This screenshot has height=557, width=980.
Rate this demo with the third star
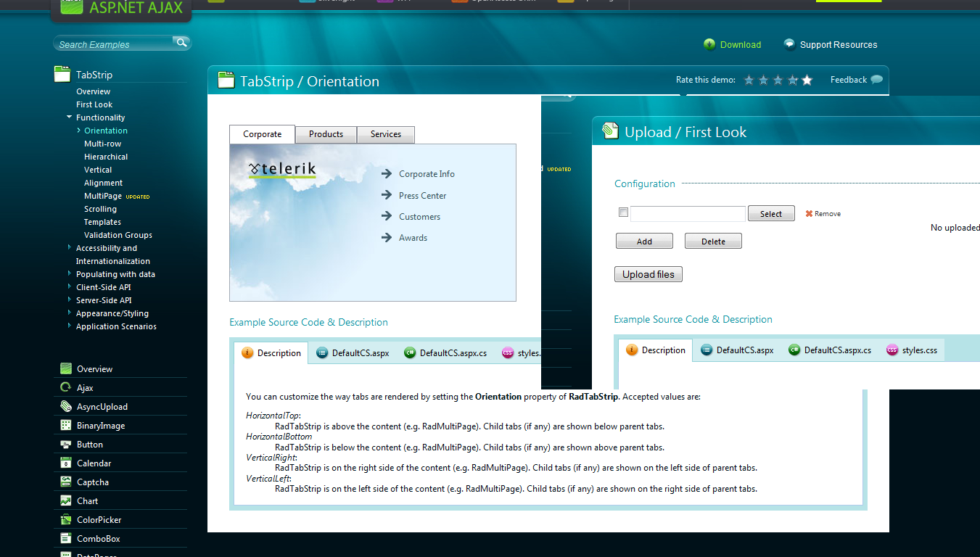click(x=778, y=80)
